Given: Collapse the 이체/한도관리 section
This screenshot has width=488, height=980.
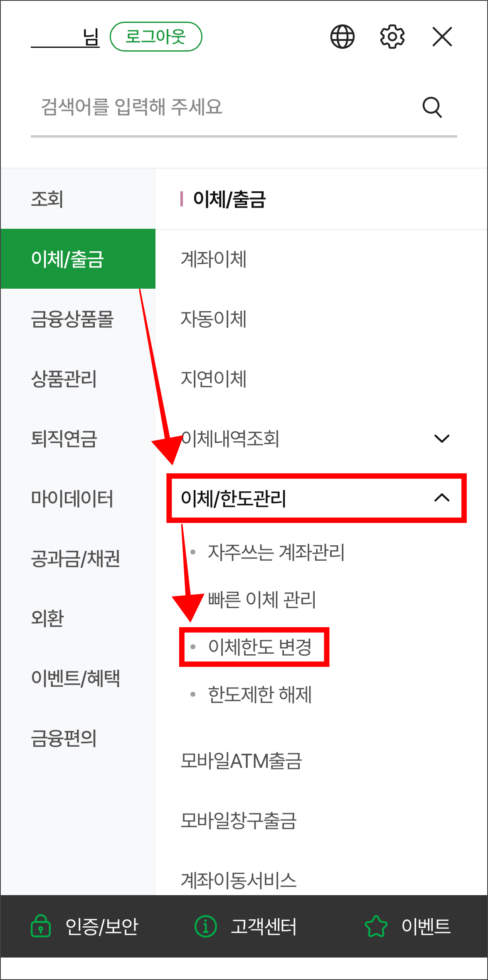Looking at the screenshot, I should pyautogui.click(x=442, y=498).
